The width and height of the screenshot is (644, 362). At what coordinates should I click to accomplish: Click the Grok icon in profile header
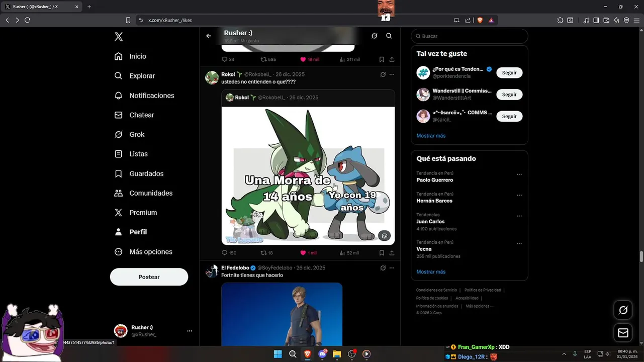(374, 36)
